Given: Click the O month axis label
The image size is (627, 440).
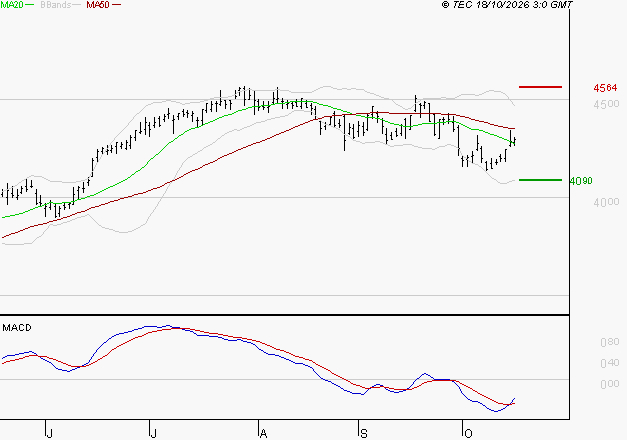Looking at the screenshot, I should (x=468, y=434).
